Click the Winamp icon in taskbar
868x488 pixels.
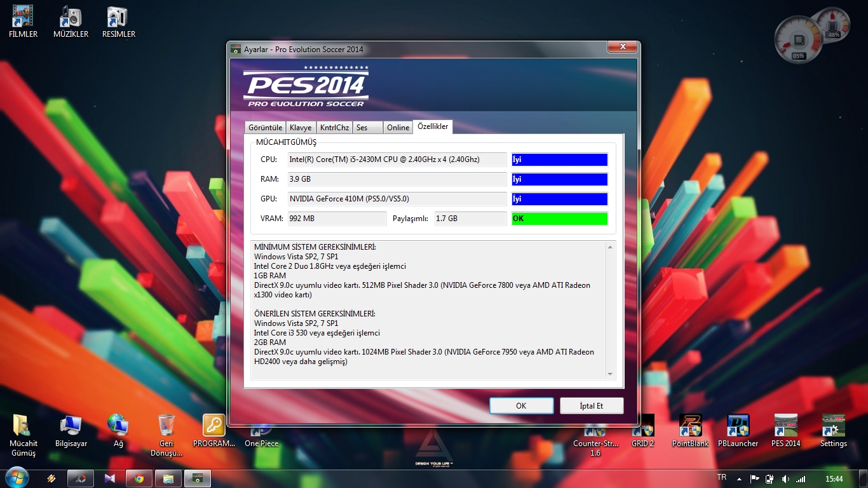point(51,478)
